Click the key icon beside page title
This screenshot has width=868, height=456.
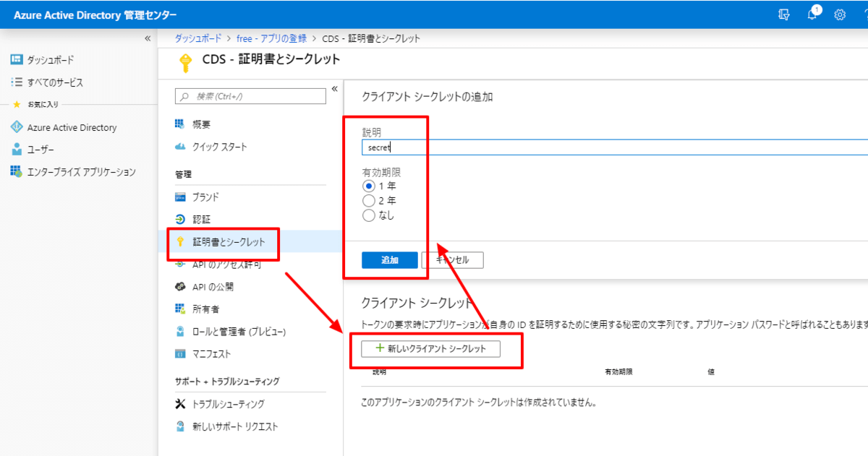click(184, 63)
